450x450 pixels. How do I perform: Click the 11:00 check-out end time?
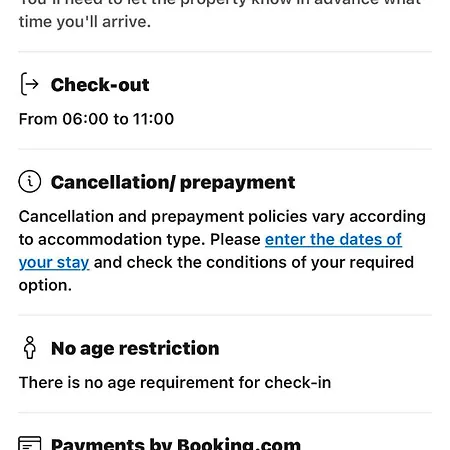[153, 119]
